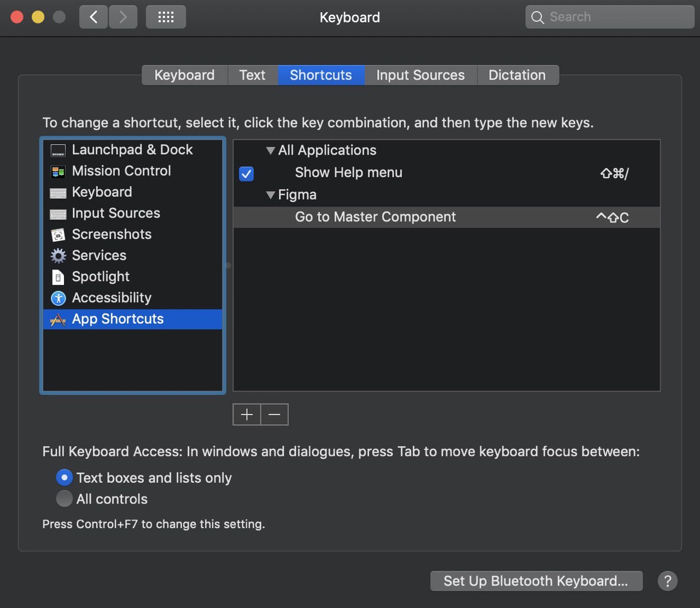Click the All Applications group label

pyautogui.click(x=327, y=150)
